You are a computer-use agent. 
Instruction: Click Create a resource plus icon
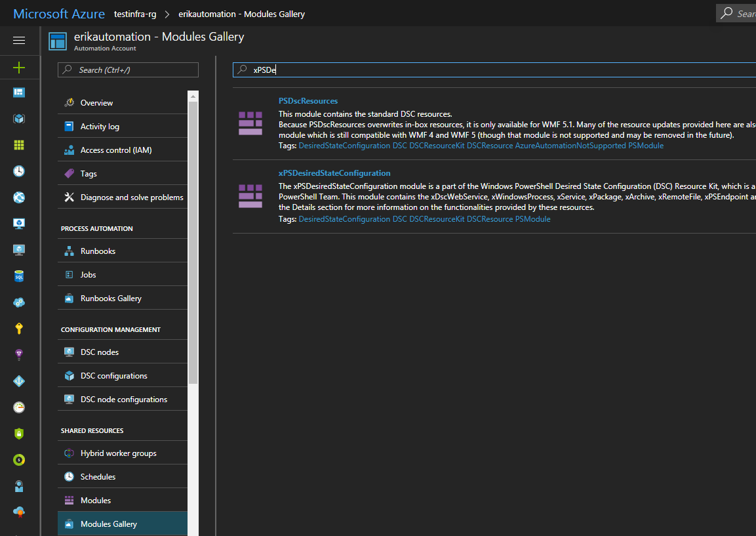click(x=19, y=68)
